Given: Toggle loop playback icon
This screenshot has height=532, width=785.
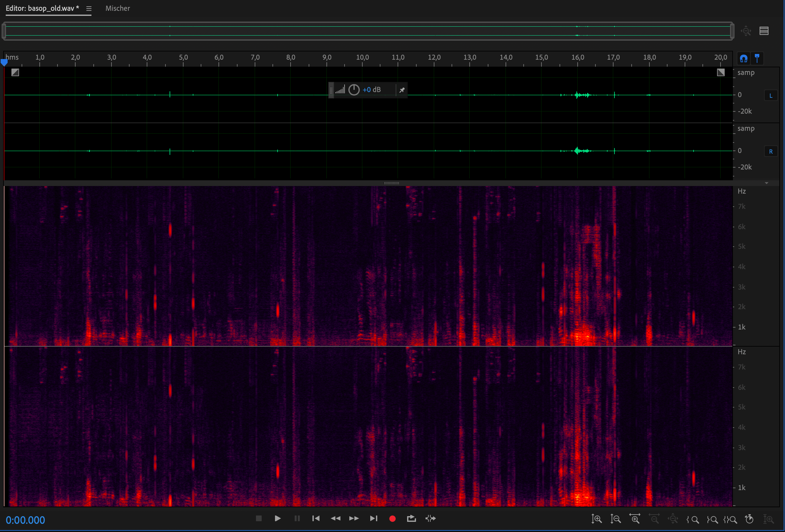Looking at the screenshot, I should click(x=411, y=518).
